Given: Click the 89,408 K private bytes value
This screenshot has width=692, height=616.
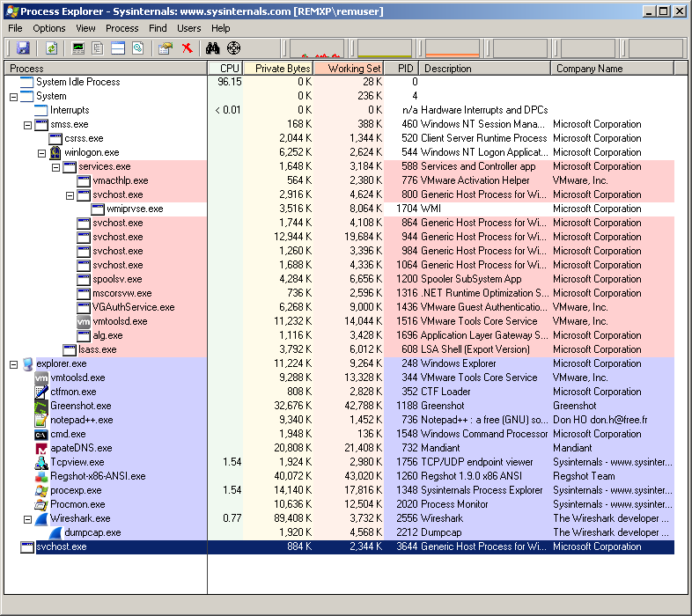Looking at the screenshot, I should 293,518.
